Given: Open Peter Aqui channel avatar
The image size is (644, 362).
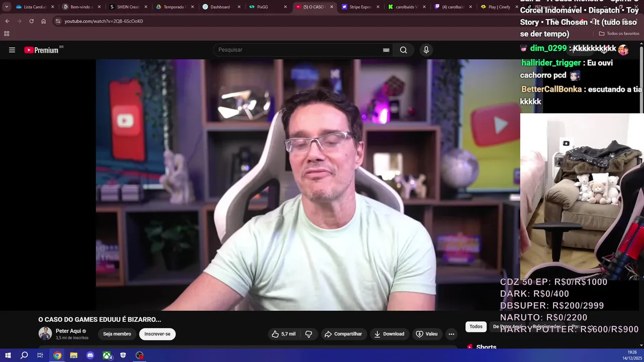Looking at the screenshot, I should tap(45, 334).
